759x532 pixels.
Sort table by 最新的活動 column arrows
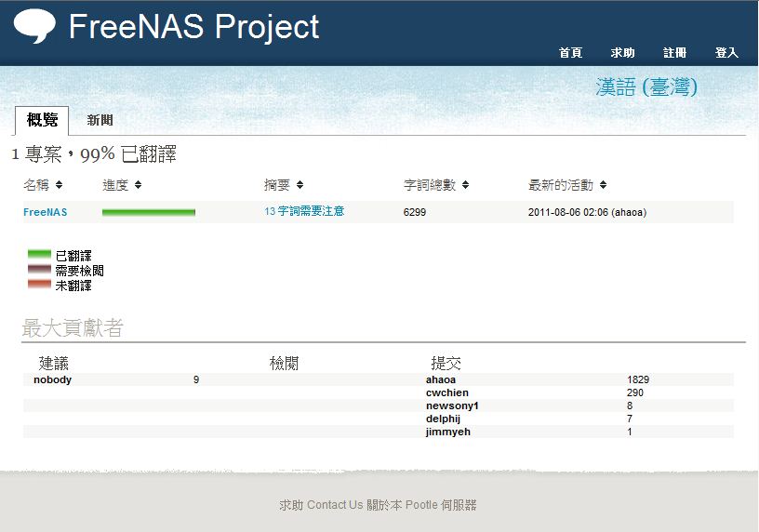coord(603,185)
